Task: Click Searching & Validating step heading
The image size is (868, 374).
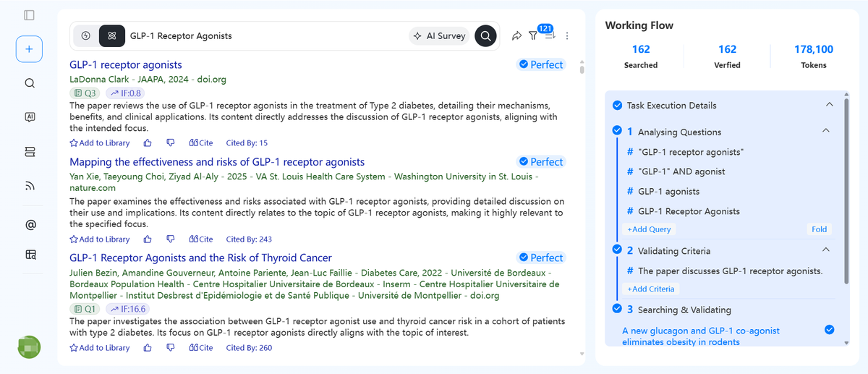Action: (x=684, y=310)
